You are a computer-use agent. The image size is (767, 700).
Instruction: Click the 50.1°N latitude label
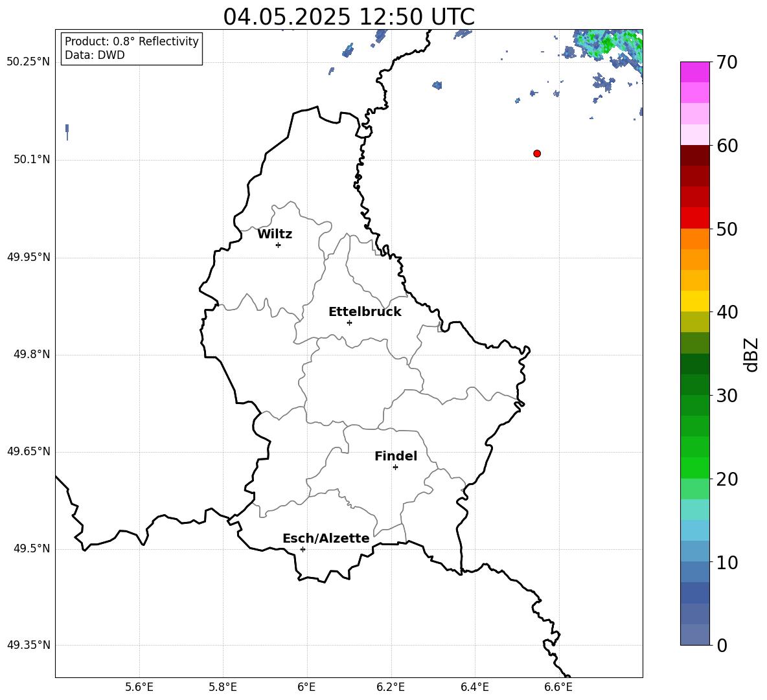point(32,159)
